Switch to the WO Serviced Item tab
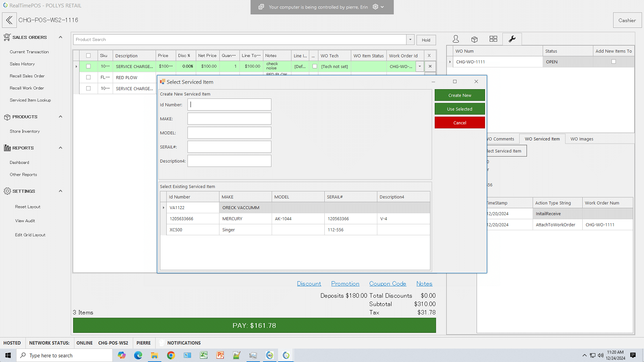This screenshot has height=362, width=644. (x=542, y=139)
